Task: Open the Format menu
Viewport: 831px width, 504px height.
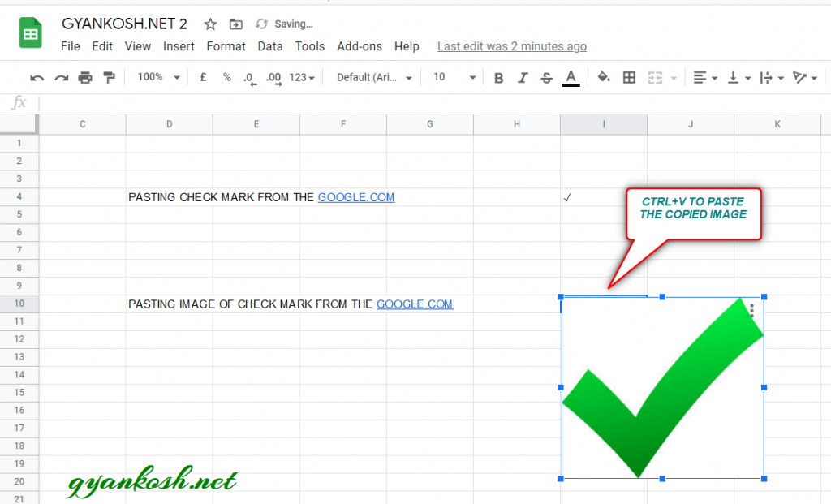Action: 226,46
